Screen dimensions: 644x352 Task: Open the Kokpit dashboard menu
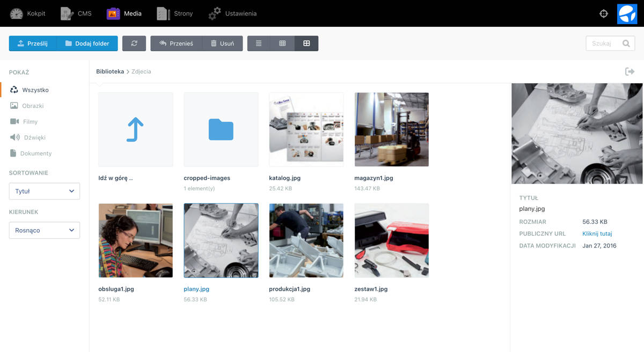[x=28, y=13]
